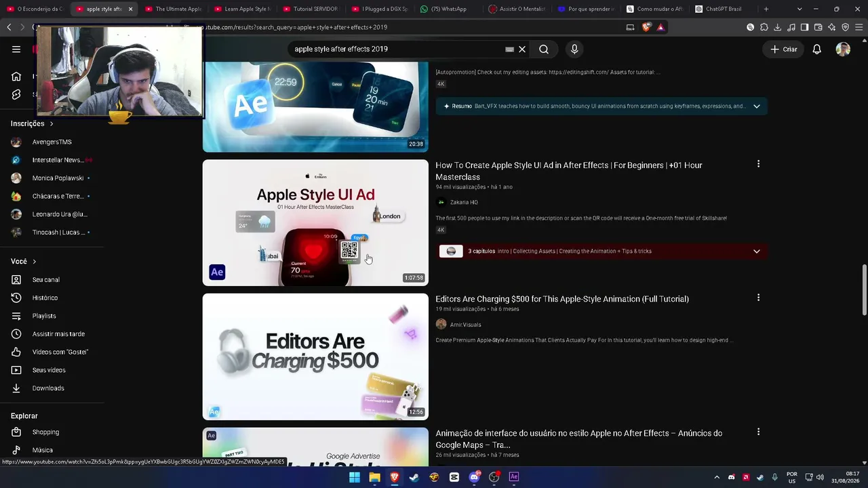Show hidden system tray icons

pyautogui.click(x=716, y=477)
